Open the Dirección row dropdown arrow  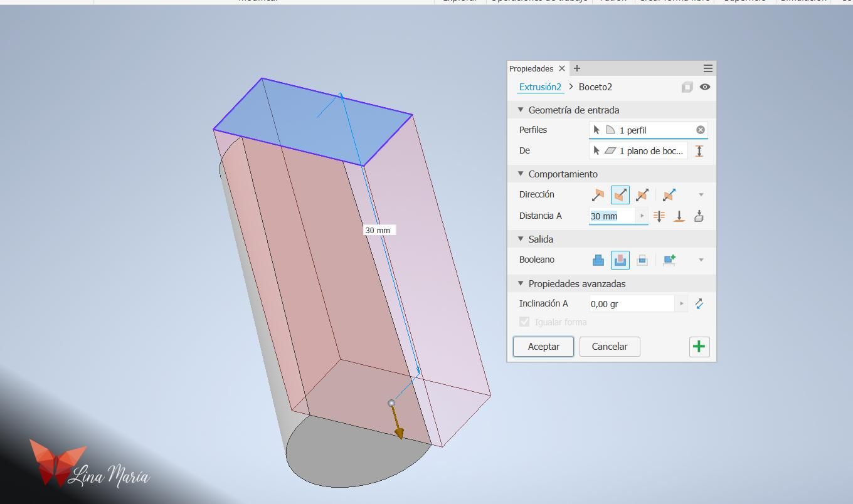tap(701, 195)
